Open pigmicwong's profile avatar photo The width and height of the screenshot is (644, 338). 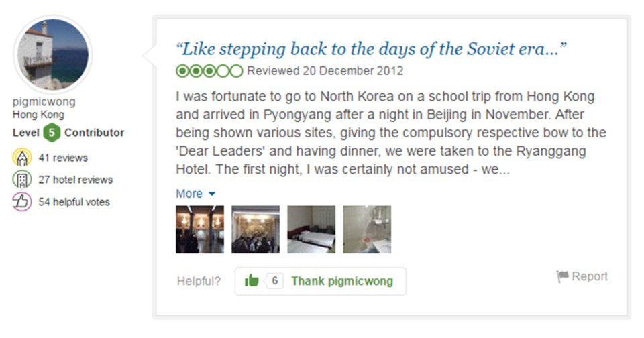pos(52,54)
